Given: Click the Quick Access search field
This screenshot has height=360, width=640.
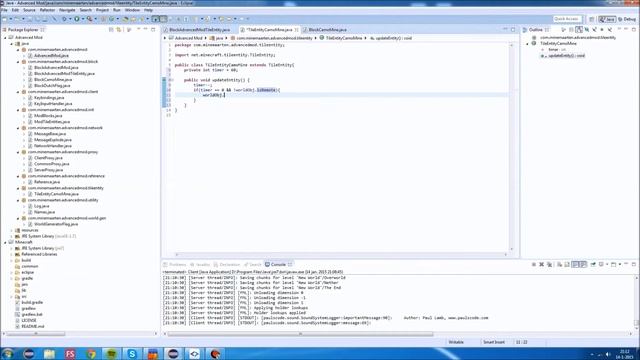Looking at the screenshot, I should coord(567,19).
